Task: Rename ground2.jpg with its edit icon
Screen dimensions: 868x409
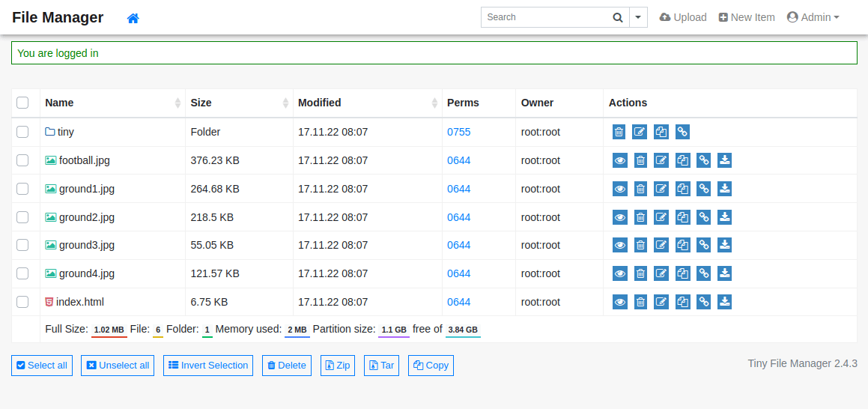Action: tap(661, 217)
